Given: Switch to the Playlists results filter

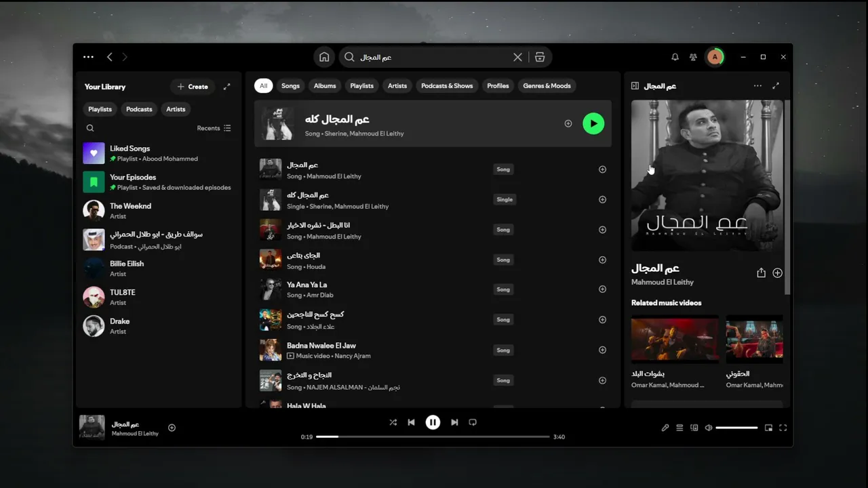Looking at the screenshot, I should point(361,86).
